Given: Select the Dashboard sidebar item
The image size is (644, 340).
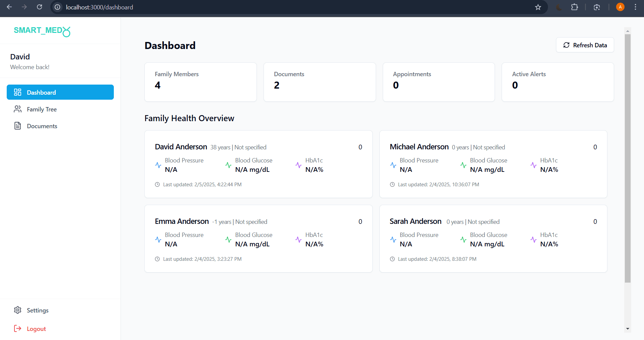Looking at the screenshot, I should click(60, 92).
